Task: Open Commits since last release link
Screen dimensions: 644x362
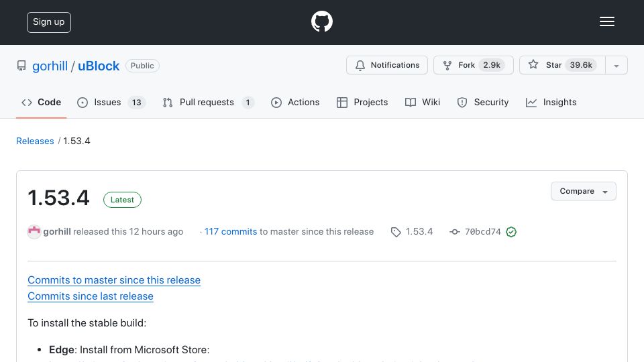Action: pos(91,296)
